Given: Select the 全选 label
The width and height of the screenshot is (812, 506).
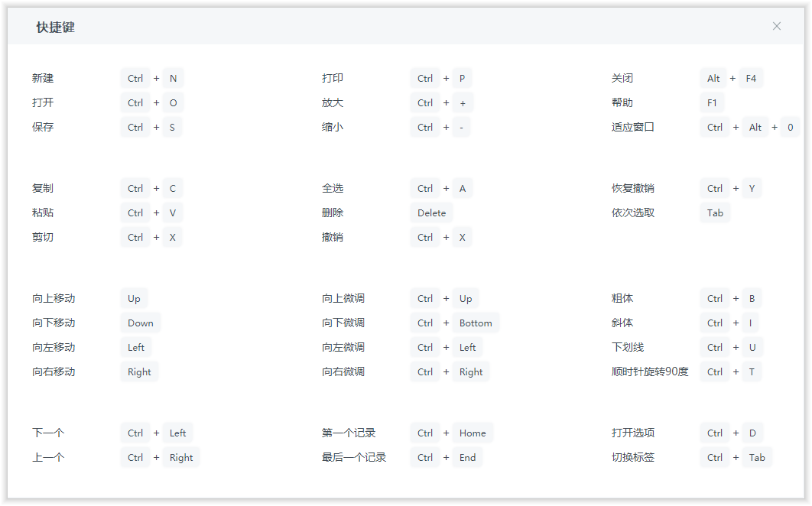Looking at the screenshot, I should click(333, 188).
